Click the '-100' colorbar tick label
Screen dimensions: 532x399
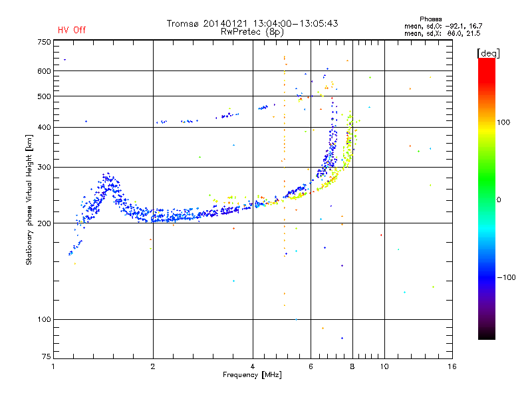506,277
